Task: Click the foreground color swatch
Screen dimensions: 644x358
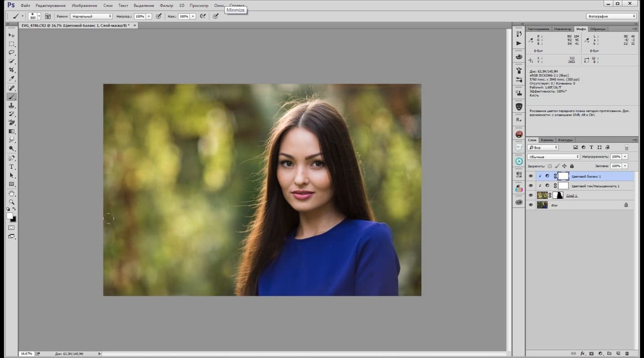Action: click(x=10, y=216)
